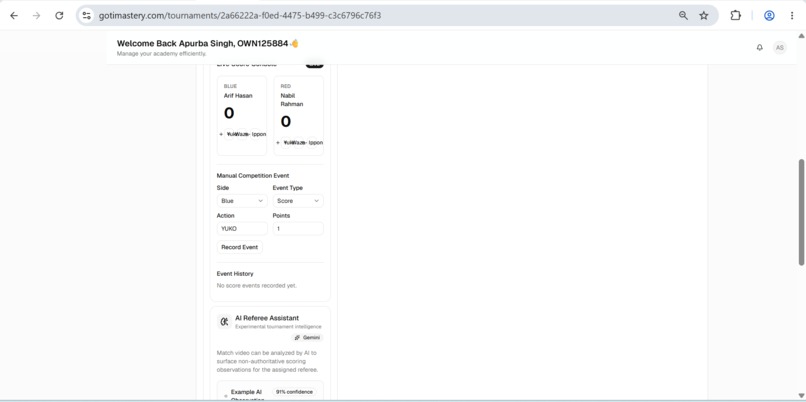Screen dimensions: 806x402
Task: Click the Arif Hasan name
Action: tap(238, 96)
